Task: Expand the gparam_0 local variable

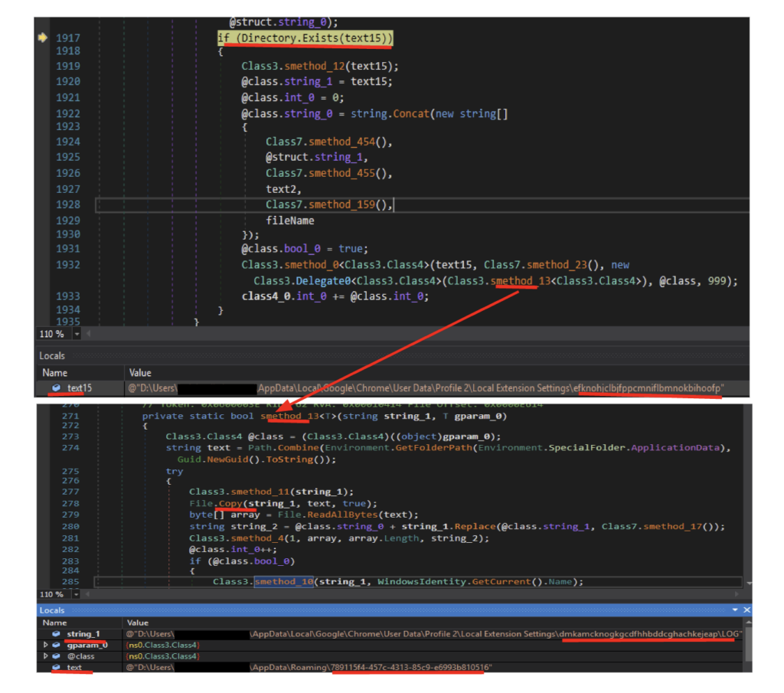Action: click(x=44, y=646)
